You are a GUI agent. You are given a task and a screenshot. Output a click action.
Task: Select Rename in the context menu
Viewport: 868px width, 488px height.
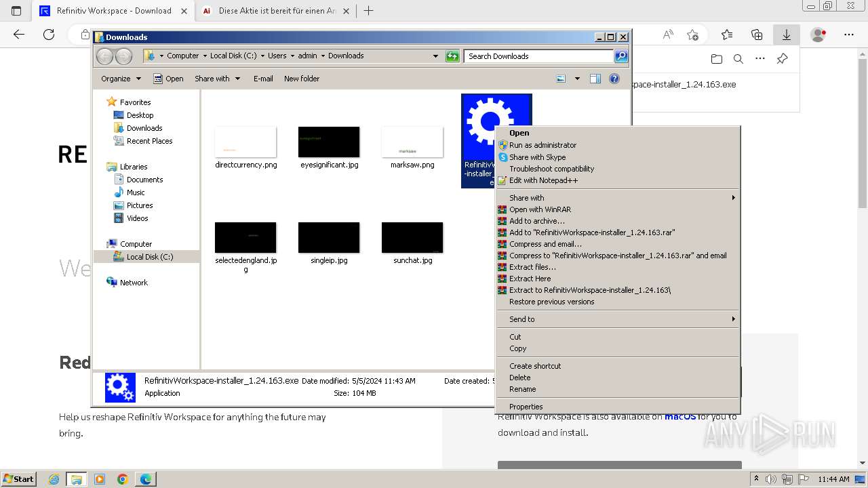point(618,389)
